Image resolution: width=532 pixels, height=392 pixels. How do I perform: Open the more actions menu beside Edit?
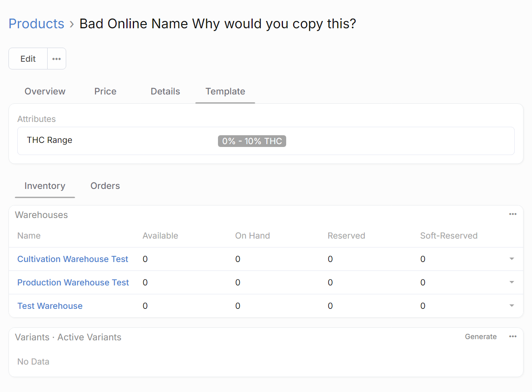click(57, 59)
